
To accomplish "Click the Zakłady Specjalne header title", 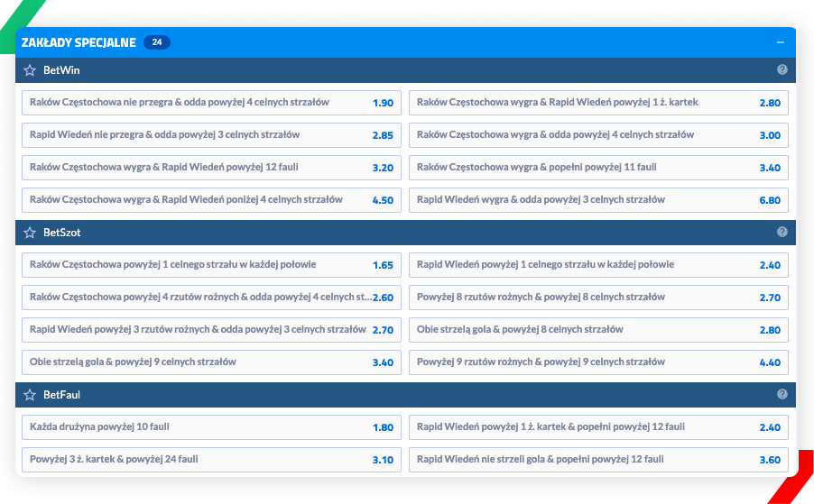I will click(x=79, y=42).
